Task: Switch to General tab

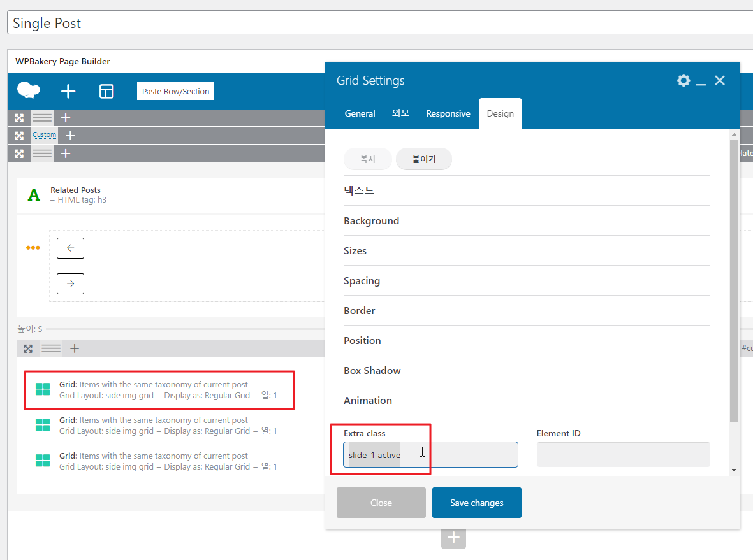Action: [x=360, y=114]
